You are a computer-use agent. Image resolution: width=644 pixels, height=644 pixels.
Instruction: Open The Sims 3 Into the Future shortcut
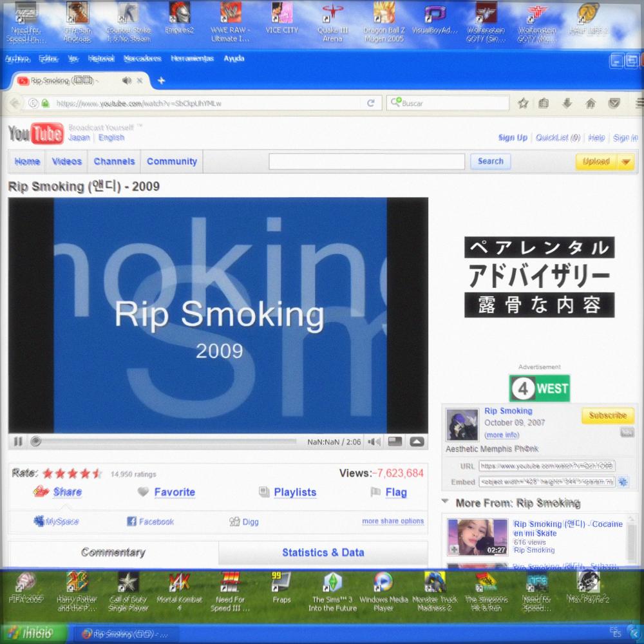tap(333, 592)
